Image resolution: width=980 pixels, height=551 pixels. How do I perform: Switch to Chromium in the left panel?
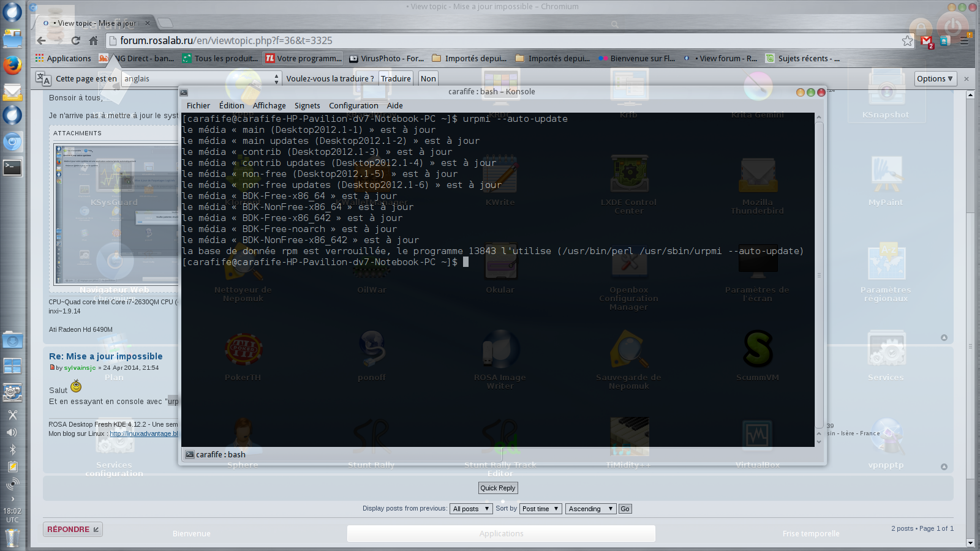pyautogui.click(x=12, y=142)
